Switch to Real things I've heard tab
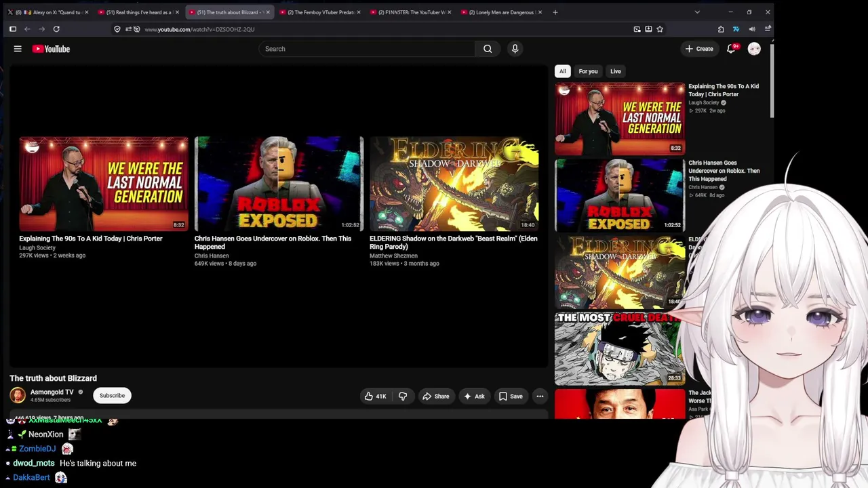 pyautogui.click(x=138, y=12)
